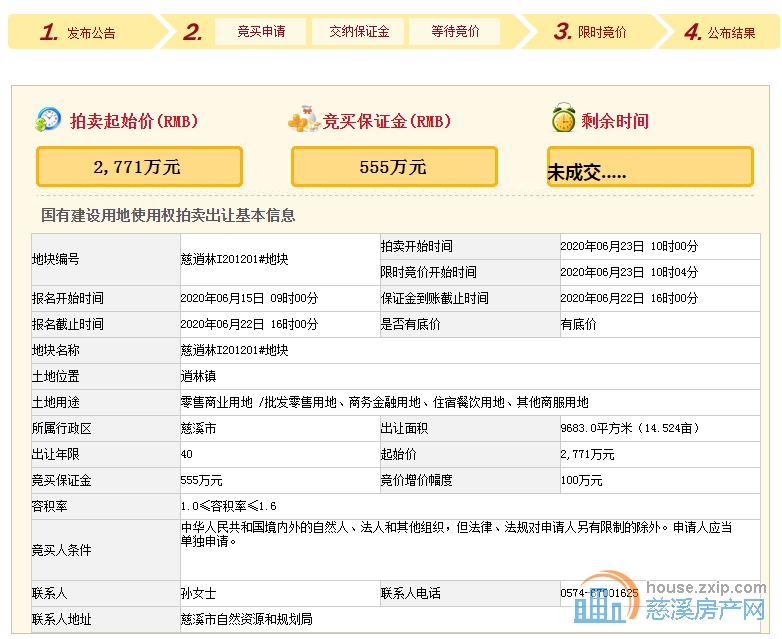
Task: Click plot number 慈逍林I201201#地块 value
Action: pos(234,259)
